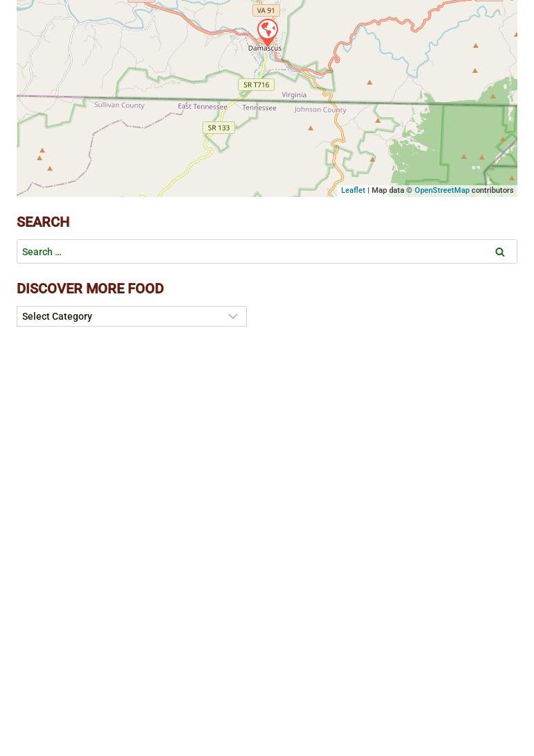Click the red globe map marker at Damascus
This screenshot has height=756, width=534.
[x=267, y=31]
